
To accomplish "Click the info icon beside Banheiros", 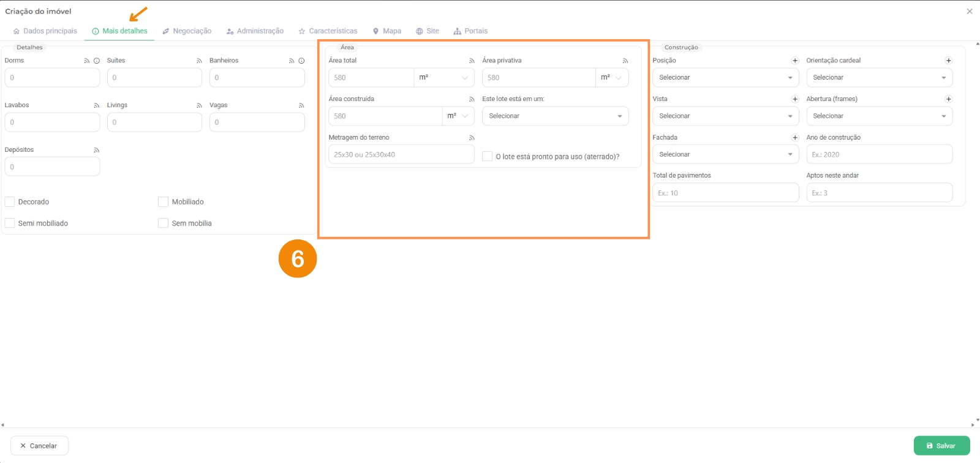I will click(301, 61).
